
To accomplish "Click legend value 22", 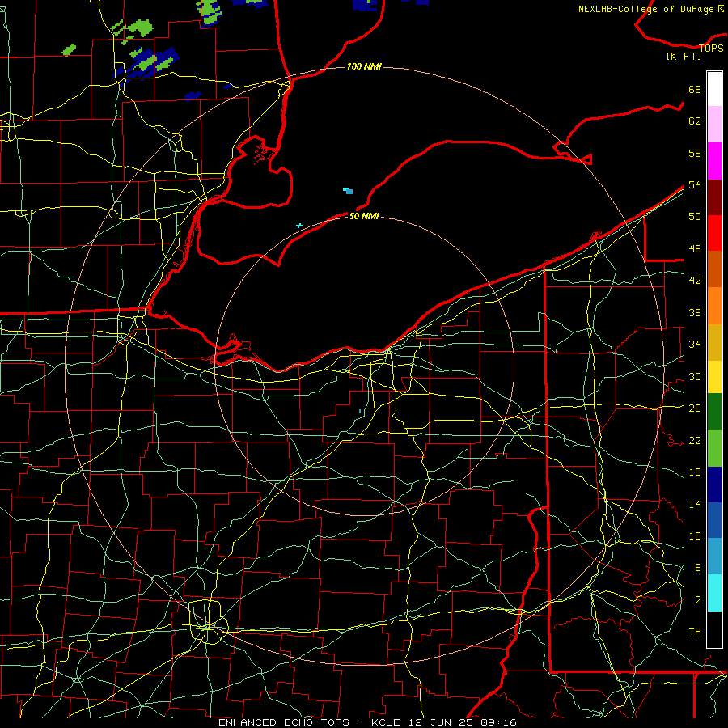I will 695,440.
